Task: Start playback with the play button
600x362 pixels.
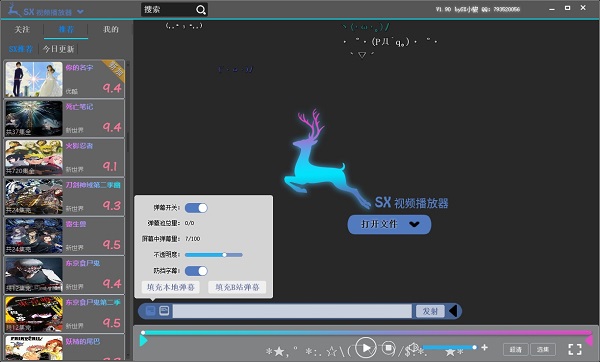Action: tap(365, 347)
